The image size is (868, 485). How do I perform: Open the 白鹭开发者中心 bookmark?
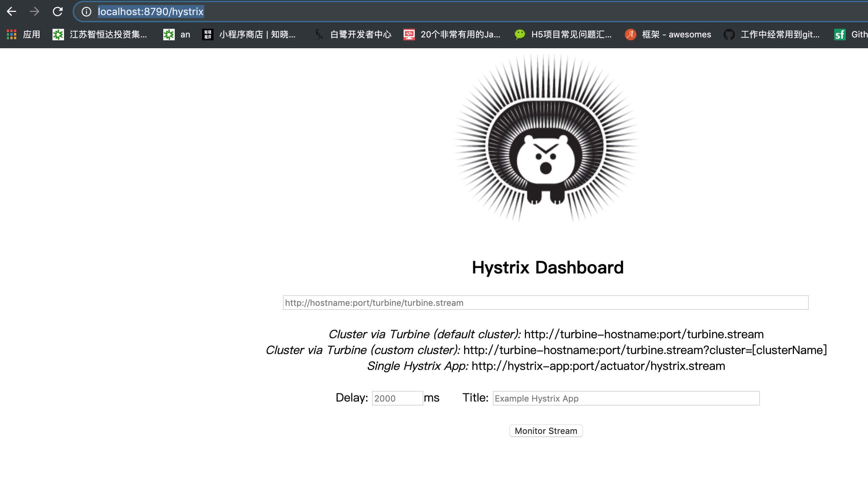click(352, 35)
